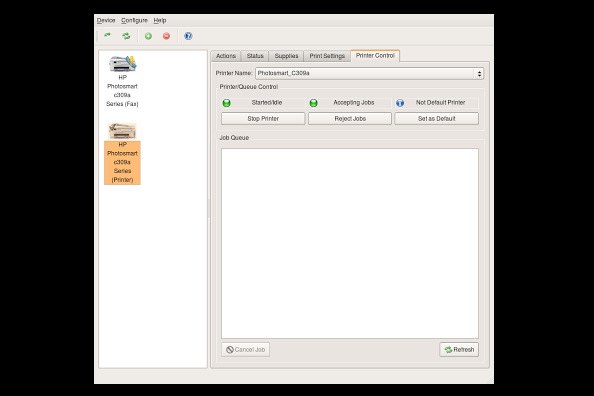Image resolution: width=594 pixels, height=396 pixels.
Task: Select the HP Photosmart Fax device icon
Action: click(122, 64)
